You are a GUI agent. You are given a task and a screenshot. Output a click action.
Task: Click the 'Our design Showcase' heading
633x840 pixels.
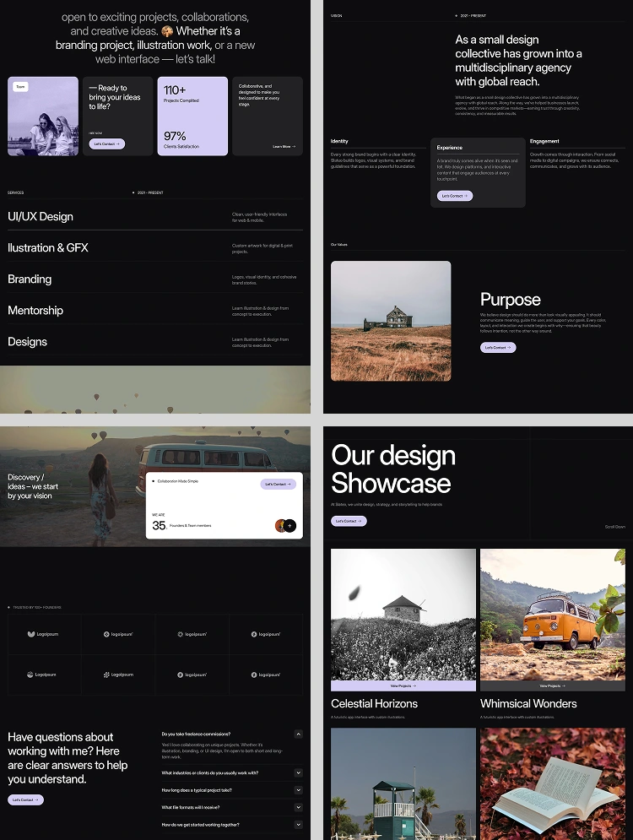click(x=393, y=469)
